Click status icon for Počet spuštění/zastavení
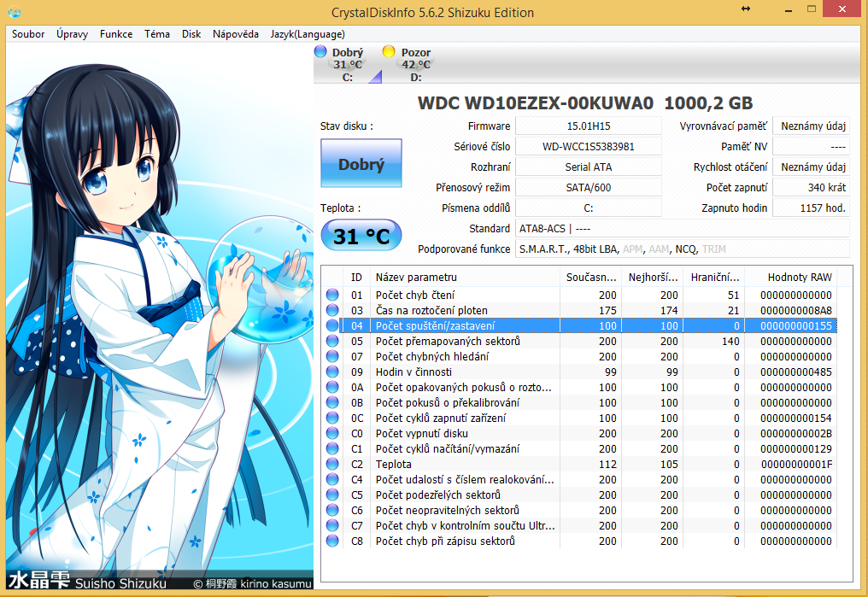This screenshot has height=597, width=868. click(332, 326)
